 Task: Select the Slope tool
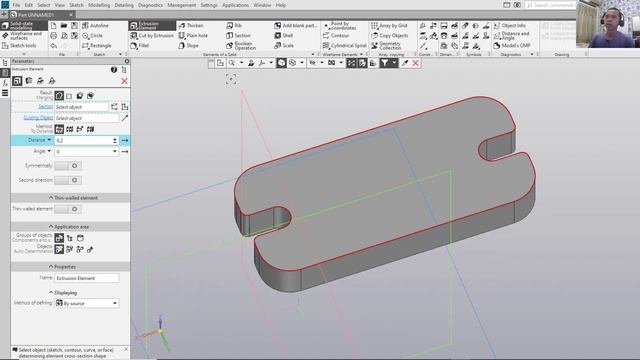click(x=189, y=46)
